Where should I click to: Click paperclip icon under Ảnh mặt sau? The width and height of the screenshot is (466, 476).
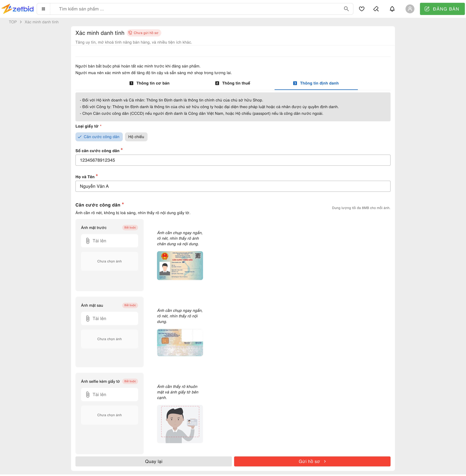pyautogui.click(x=88, y=318)
